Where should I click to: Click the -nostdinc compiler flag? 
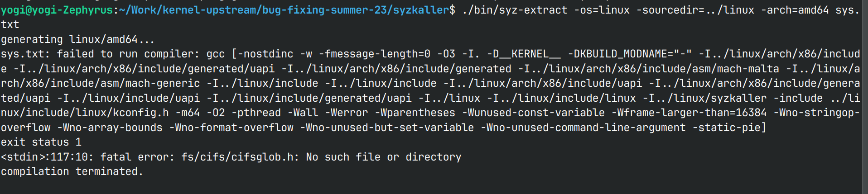pyautogui.click(x=265, y=54)
